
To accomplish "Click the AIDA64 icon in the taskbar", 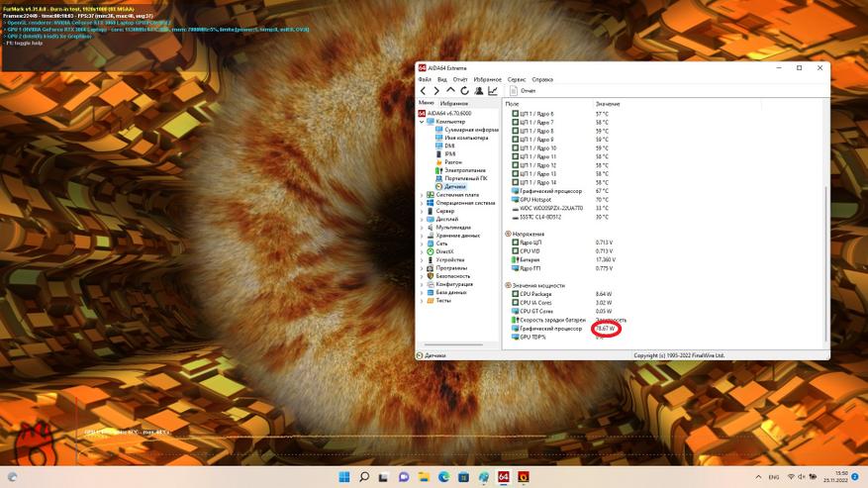I will click(503, 477).
